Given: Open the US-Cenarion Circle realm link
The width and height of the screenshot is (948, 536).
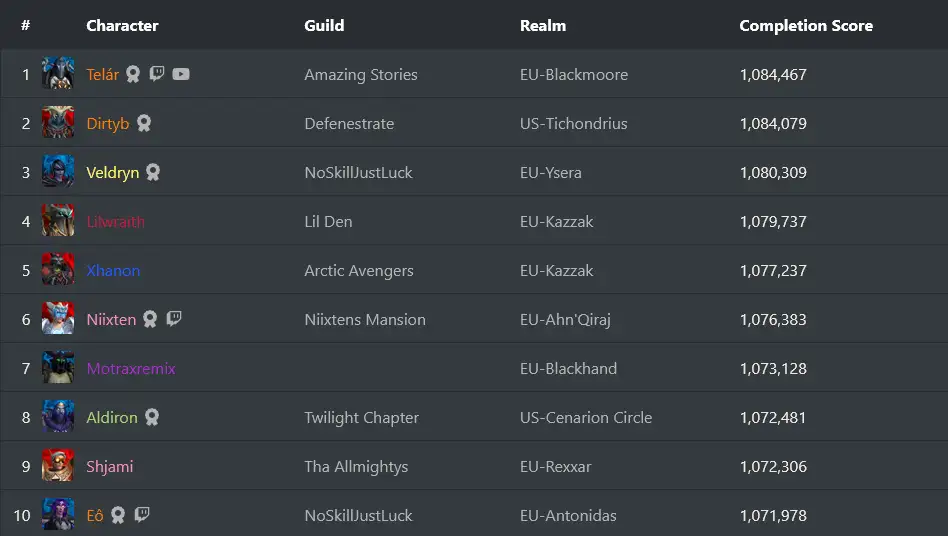Looking at the screenshot, I should (586, 417).
